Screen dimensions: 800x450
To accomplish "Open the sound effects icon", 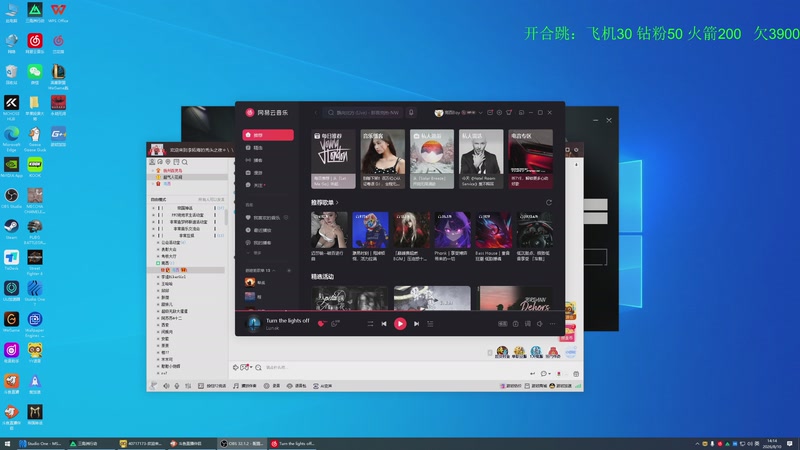I will (x=515, y=323).
